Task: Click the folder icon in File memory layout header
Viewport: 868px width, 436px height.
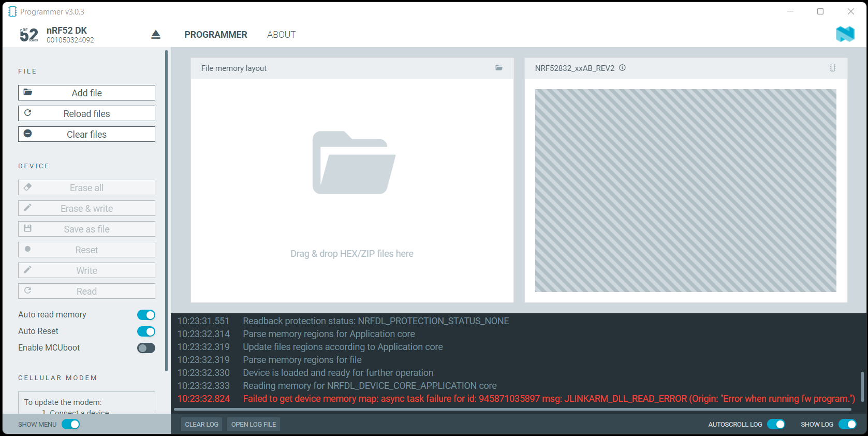Action: 498,68
